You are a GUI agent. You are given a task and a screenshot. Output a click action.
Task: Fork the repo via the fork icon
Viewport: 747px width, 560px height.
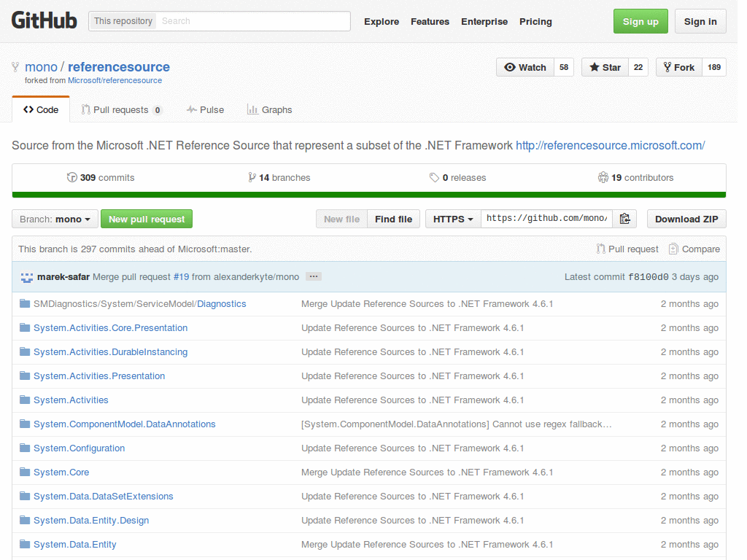669,66
